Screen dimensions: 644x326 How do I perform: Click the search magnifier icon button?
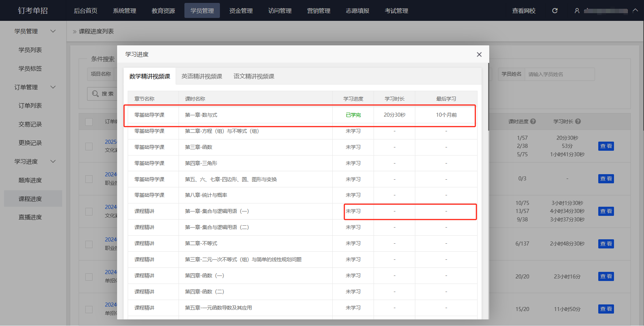point(96,94)
